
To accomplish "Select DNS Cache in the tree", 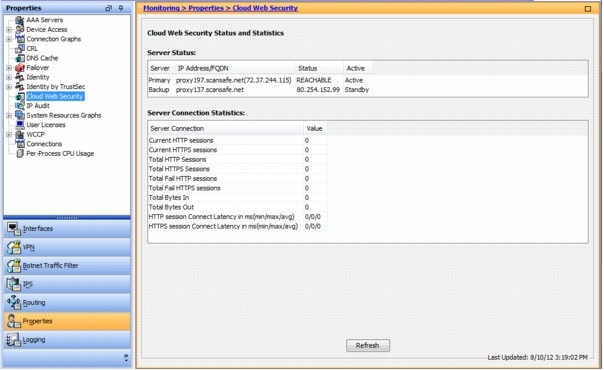I will click(42, 58).
